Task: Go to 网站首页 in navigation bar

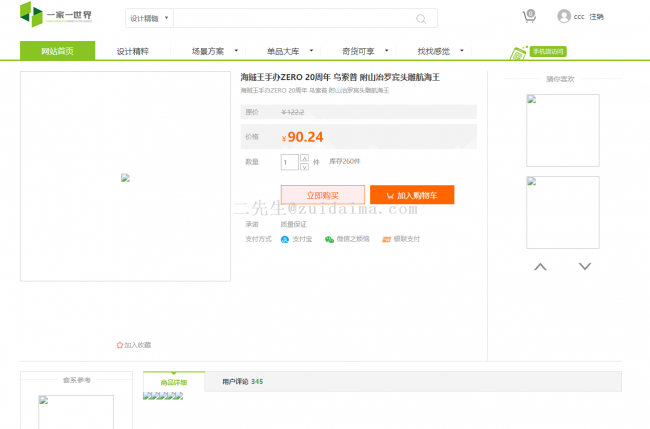Action: pos(57,51)
